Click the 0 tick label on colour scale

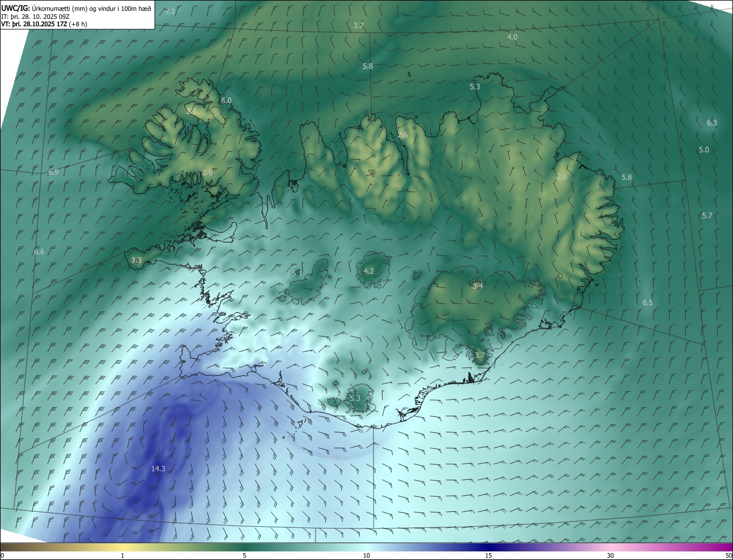pos(2,555)
